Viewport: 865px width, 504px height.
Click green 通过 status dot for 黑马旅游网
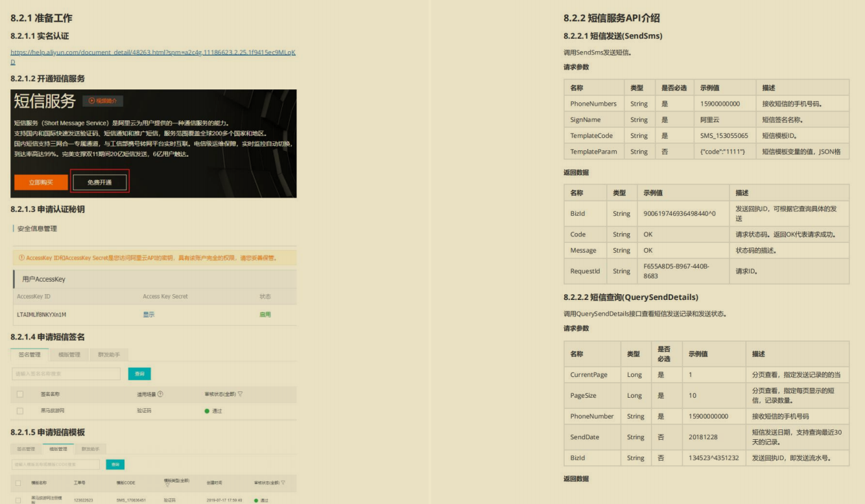click(207, 411)
